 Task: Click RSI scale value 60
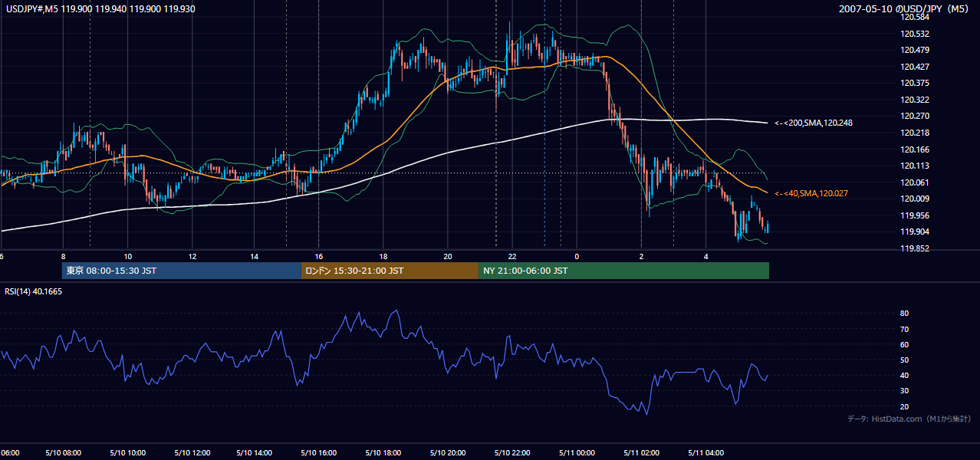tap(904, 344)
